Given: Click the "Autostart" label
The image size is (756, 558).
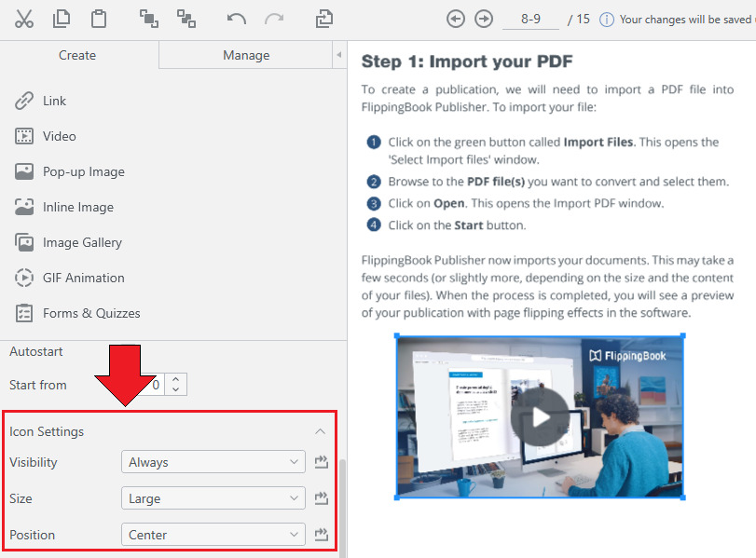Looking at the screenshot, I should 36,352.
